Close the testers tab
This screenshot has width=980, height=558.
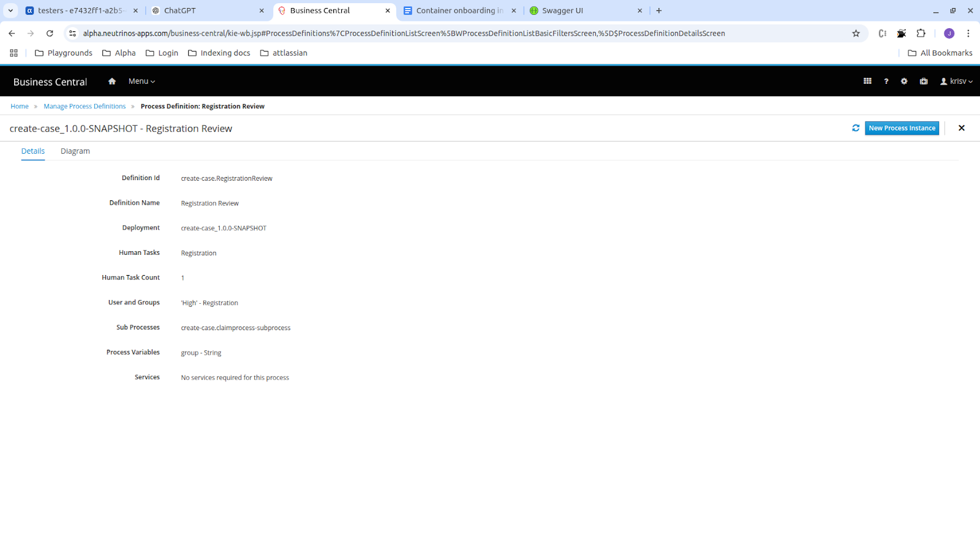135,10
